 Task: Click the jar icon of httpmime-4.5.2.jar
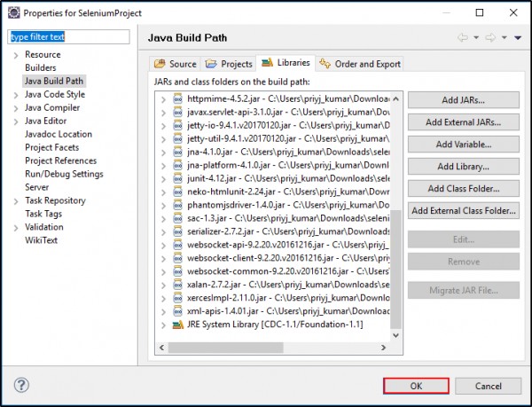[x=178, y=98]
